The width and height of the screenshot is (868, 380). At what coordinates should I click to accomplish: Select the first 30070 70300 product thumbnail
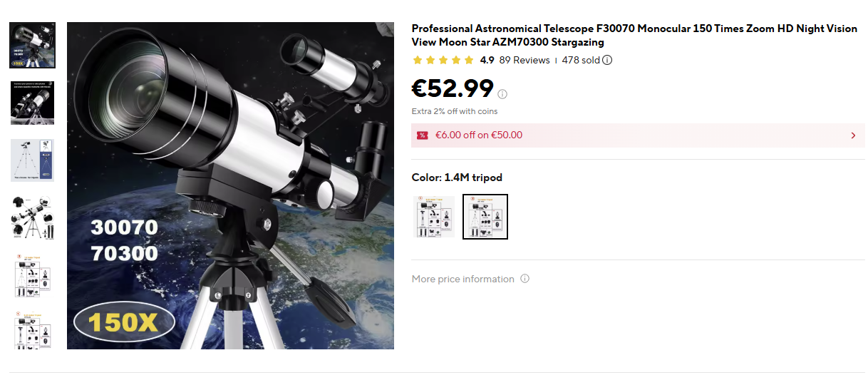tap(32, 46)
